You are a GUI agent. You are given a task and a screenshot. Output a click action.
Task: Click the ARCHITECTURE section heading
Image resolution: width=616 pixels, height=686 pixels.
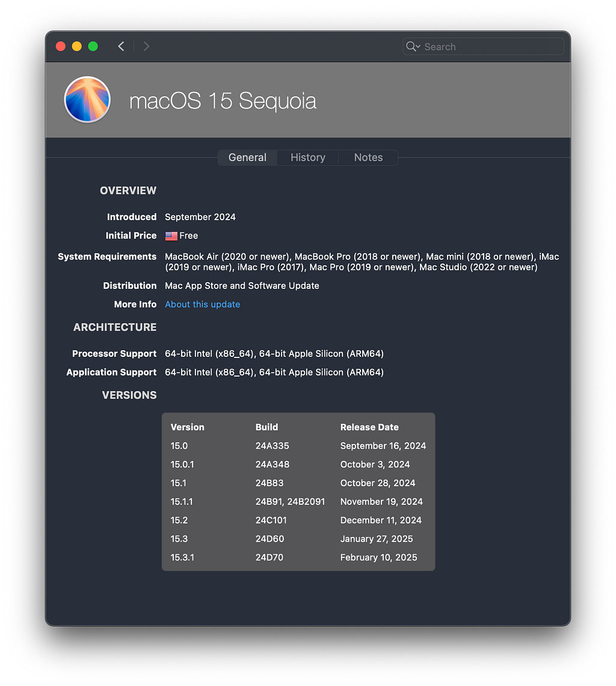pyautogui.click(x=115, y=327)
